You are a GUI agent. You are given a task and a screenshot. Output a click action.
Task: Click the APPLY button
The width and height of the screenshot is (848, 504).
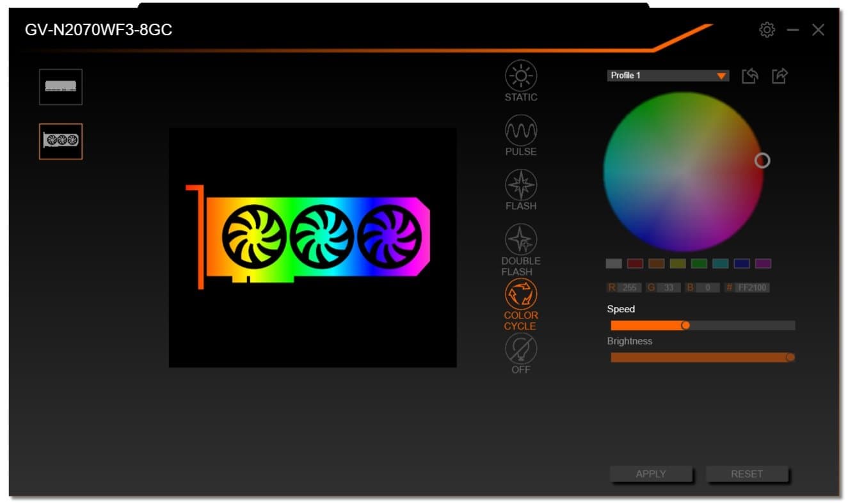click(x=651, y=474)
